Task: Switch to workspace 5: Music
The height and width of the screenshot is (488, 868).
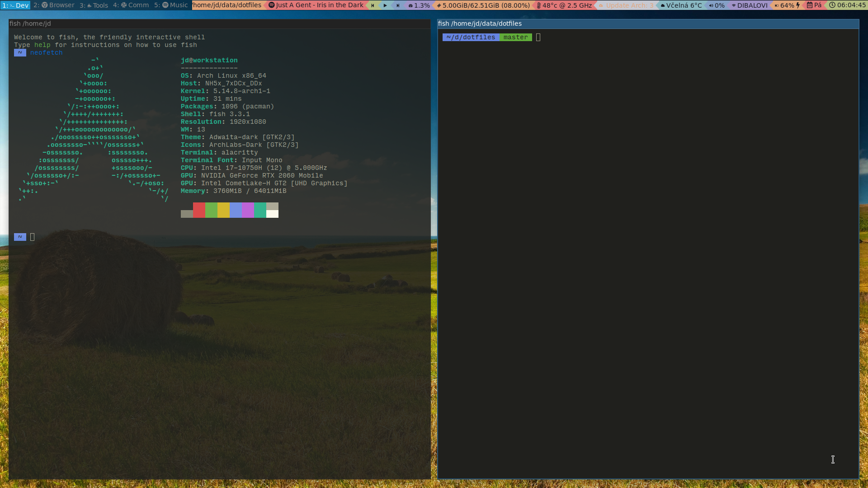Action: click(171, 5)
